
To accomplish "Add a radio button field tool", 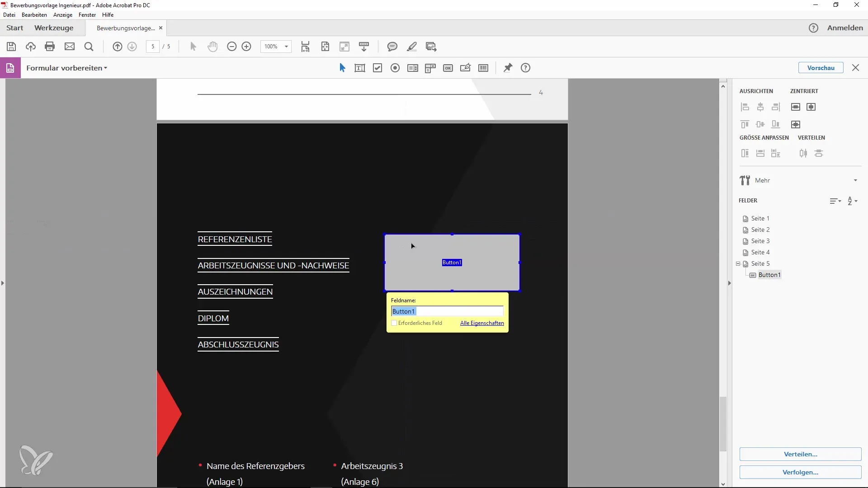I will 395,68.
